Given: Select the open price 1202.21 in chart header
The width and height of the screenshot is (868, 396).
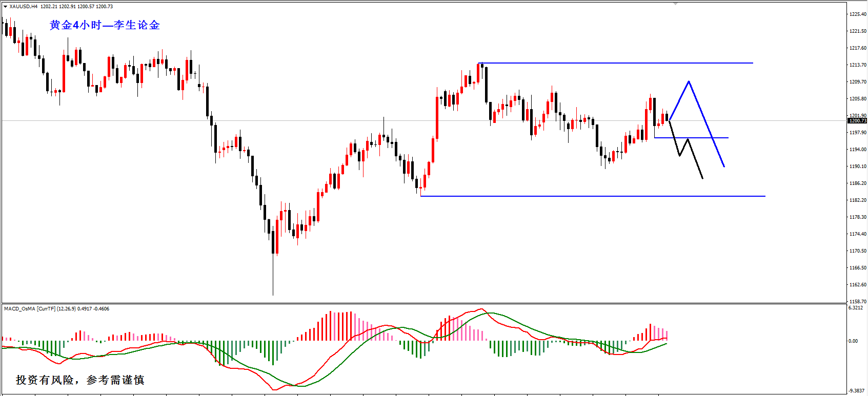Looking at the screenshot, I should click(x=48, y=7).
